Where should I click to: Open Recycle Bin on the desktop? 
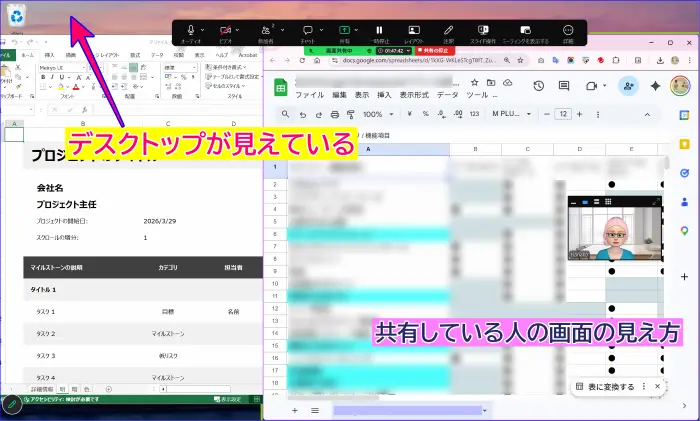[x=17, y=16]
